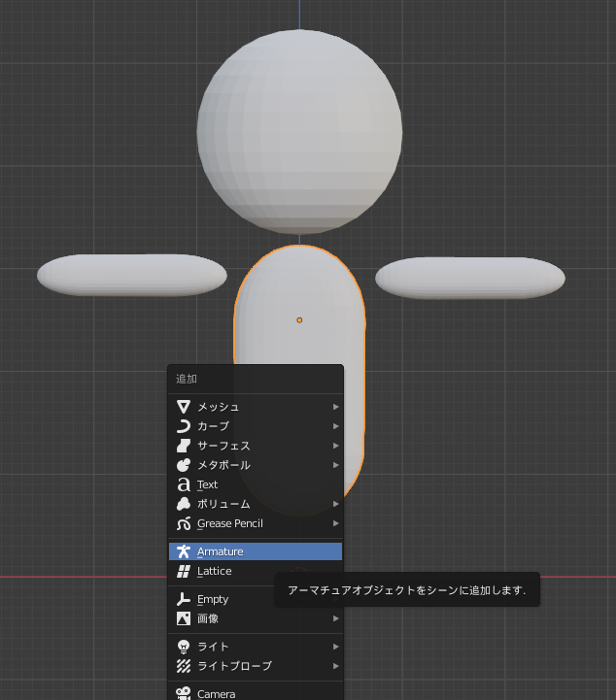Expand the ライトプローブ submenu arrow
The height and width of the screenshot is (700, 616).
point(335,666)
